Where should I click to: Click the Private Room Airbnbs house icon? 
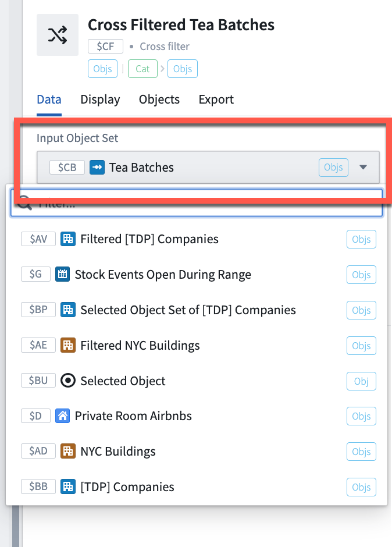pyautogui.click(x=62, y=416)
